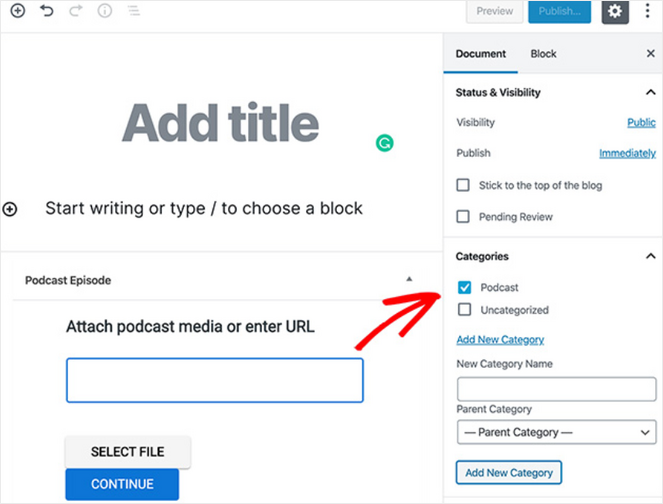The height and width of the screenshot is (504, 663).
Task: Open the more options vertical dots menu
Action: coord(648,11)
